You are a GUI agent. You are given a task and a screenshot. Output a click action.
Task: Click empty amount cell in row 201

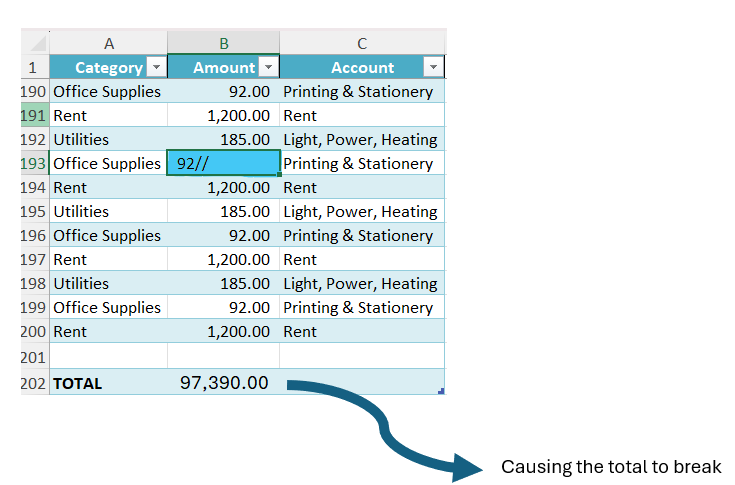(x=224, y=356)
